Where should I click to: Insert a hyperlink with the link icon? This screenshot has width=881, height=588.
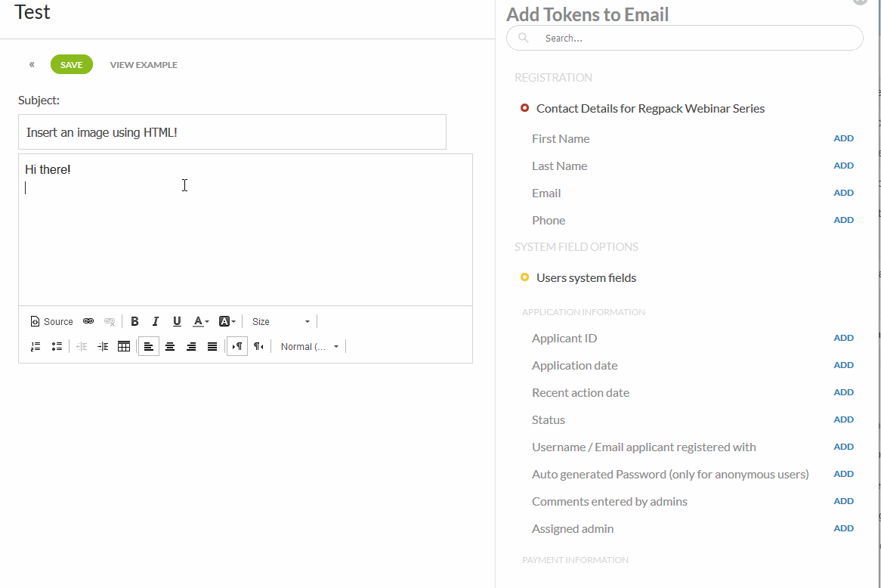coord(88,321)
